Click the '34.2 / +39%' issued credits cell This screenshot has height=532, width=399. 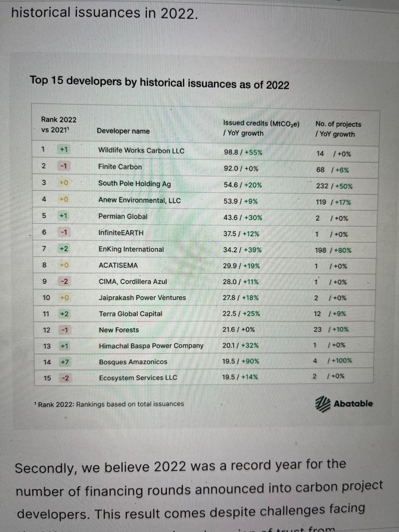[x=242, y=250]
